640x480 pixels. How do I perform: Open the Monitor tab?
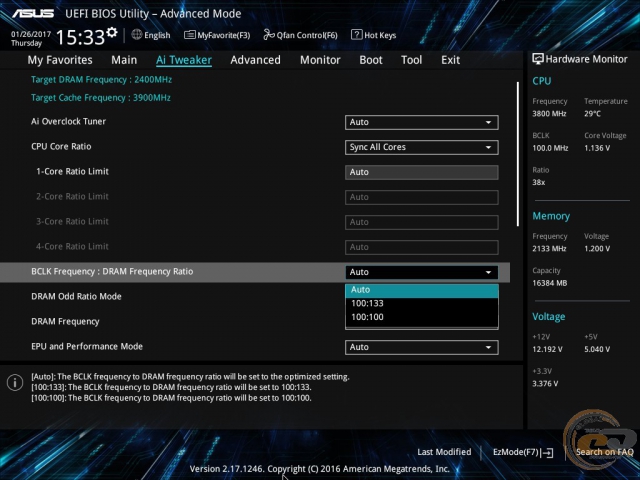pyautogui.click(x=320, y=60)
